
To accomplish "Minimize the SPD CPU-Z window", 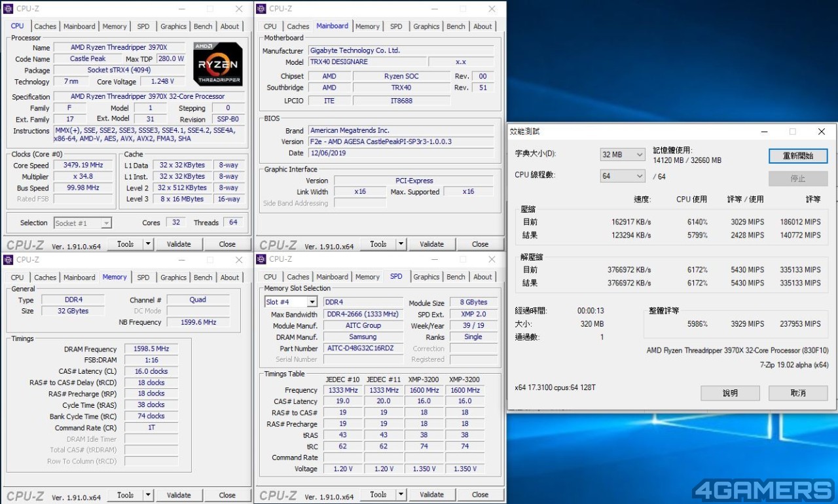I will (435, 259).
